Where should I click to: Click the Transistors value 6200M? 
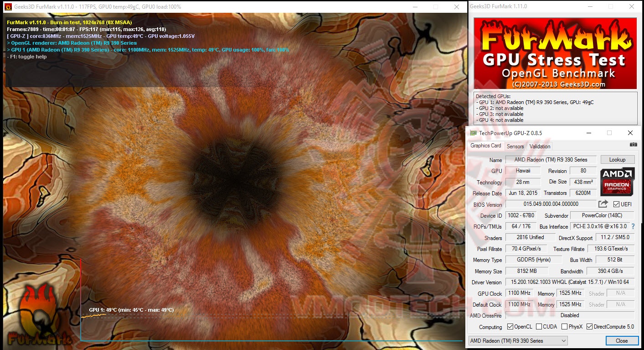point(583,193)
